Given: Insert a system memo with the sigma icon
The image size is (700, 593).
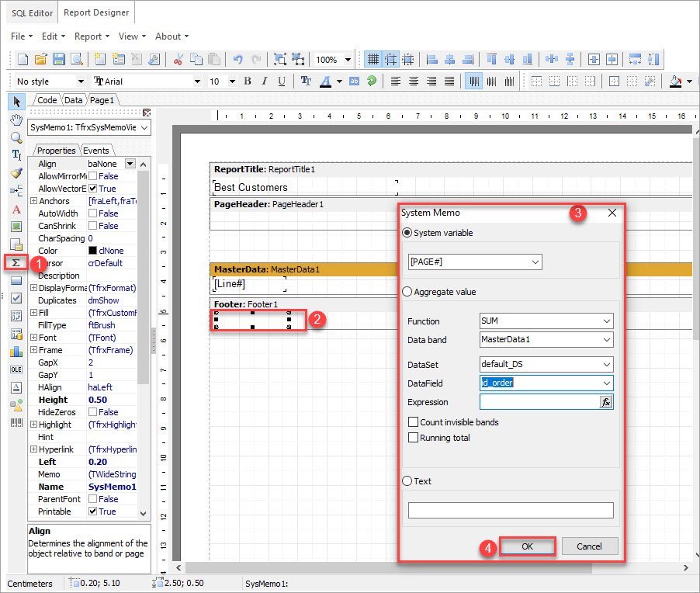Looking at the screenshot, I should click(16, 262).
